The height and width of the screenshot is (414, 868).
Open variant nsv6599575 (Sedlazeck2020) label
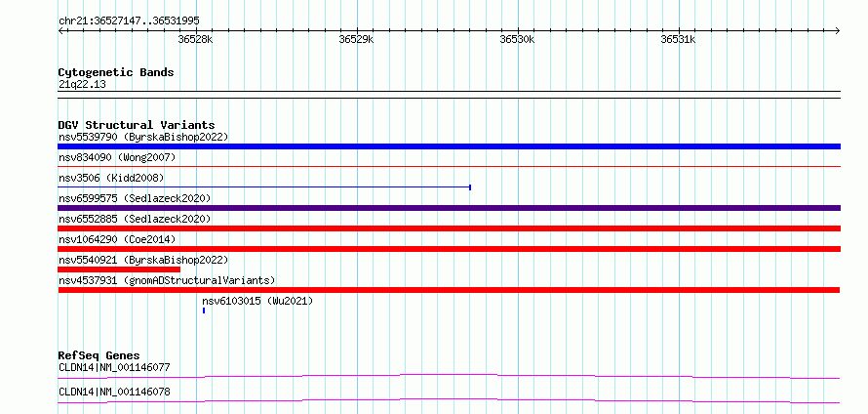pos(135,198)
